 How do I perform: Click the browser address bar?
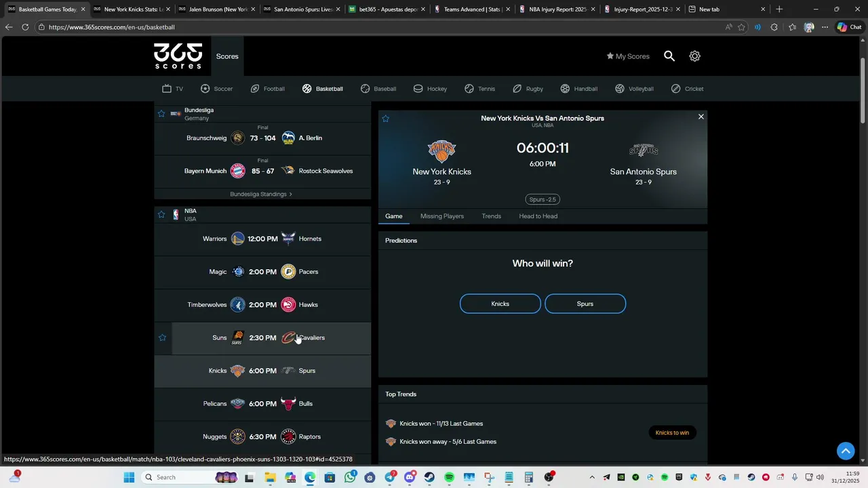point(380,27)
